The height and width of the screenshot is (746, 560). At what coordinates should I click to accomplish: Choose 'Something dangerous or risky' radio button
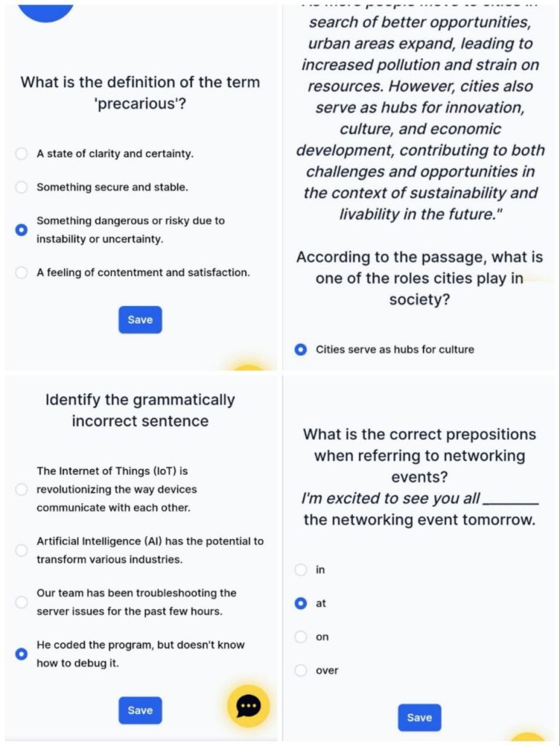[22, 229]
